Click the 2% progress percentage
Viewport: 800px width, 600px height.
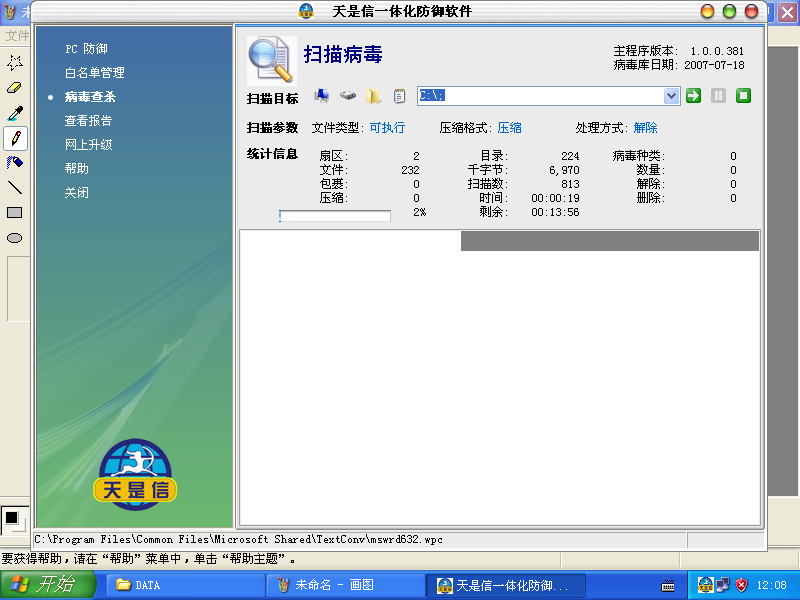[x=419, y=212]
